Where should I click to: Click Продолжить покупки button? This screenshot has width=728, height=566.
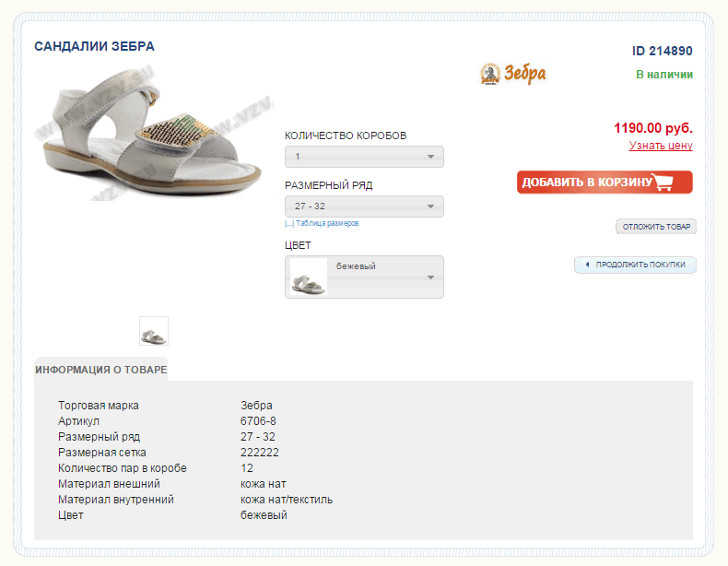pyautogui.click(x=635, y=265)
